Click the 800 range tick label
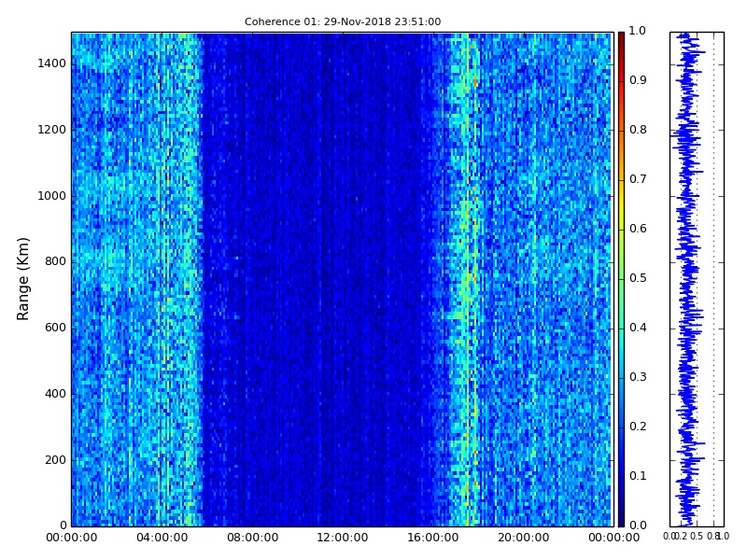 click(x=55, y=261)
